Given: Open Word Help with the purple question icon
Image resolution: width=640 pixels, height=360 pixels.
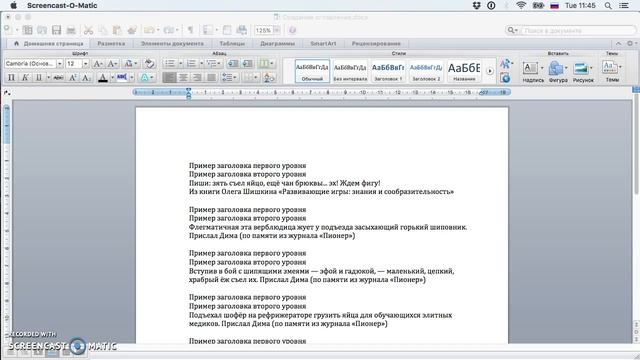Looking at the screenshot, I should (292, 30).
